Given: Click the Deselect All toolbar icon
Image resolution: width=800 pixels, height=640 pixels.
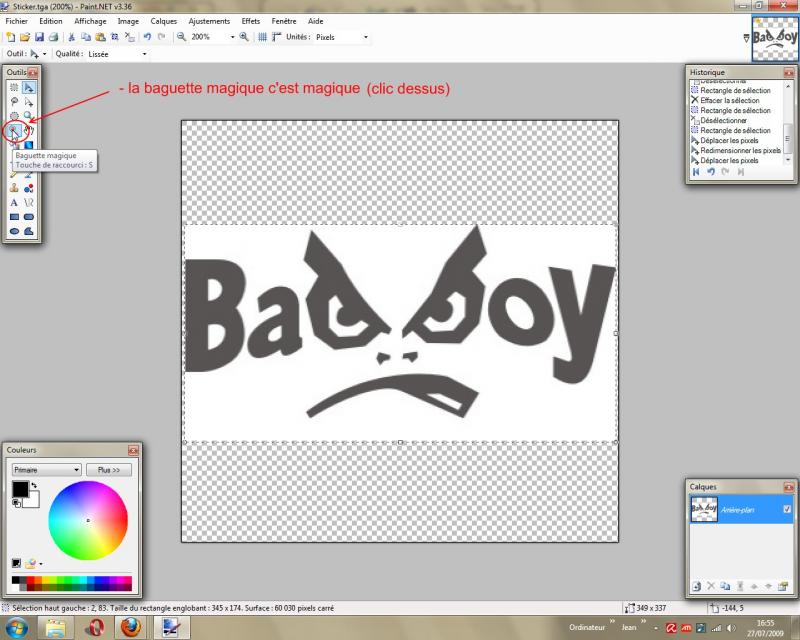Looking at the screenshot, I should (130, 37).
